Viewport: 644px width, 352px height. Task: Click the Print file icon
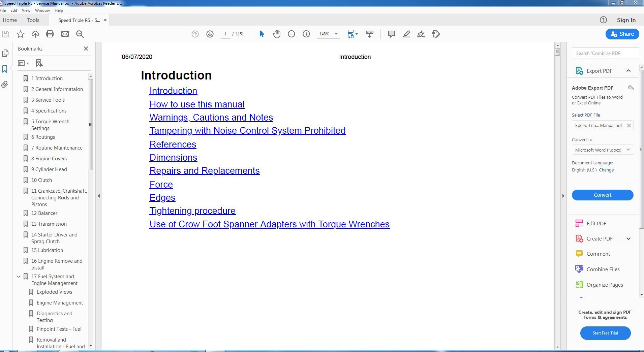pyautogui.click(x=50, y=34)
